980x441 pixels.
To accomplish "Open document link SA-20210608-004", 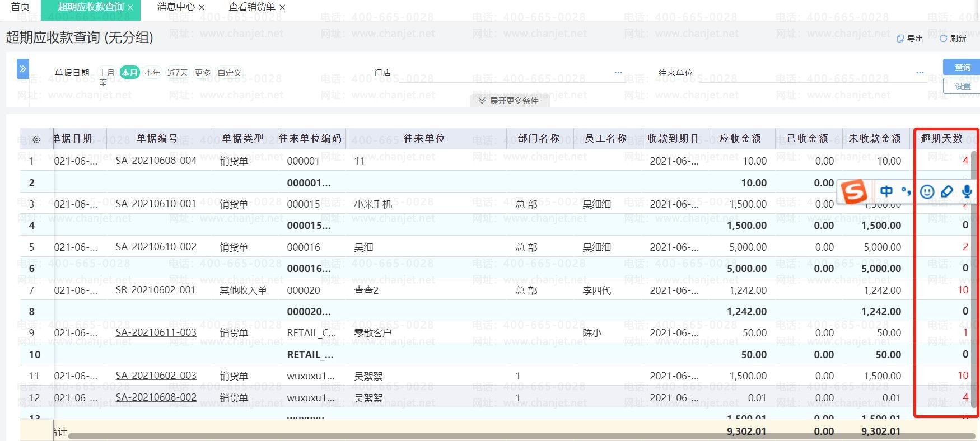I will (x=156, y=161).
